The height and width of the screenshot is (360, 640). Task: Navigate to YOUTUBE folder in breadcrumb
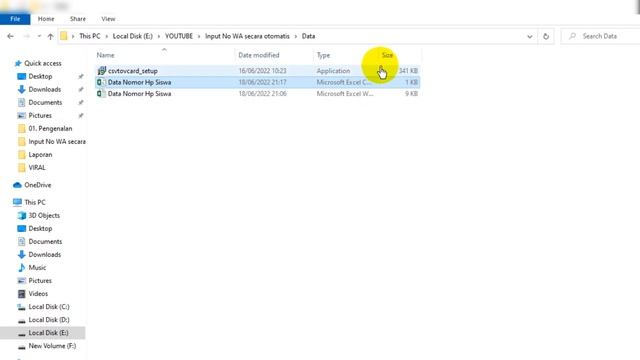179,36
